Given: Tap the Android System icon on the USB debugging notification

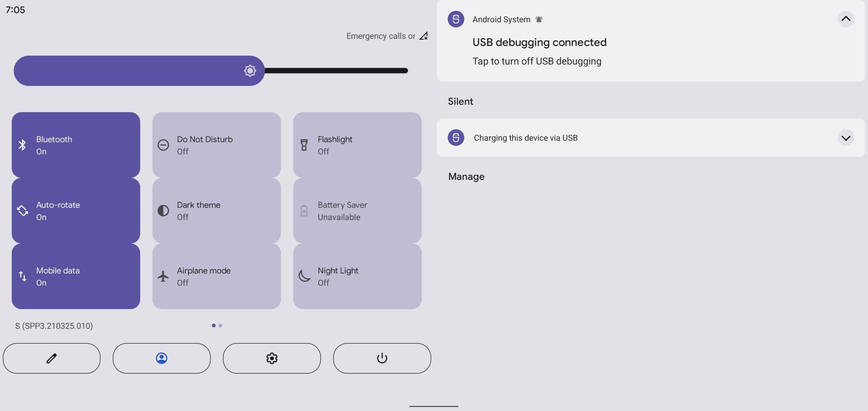Looking at the screenshot, I should [456, 19].
